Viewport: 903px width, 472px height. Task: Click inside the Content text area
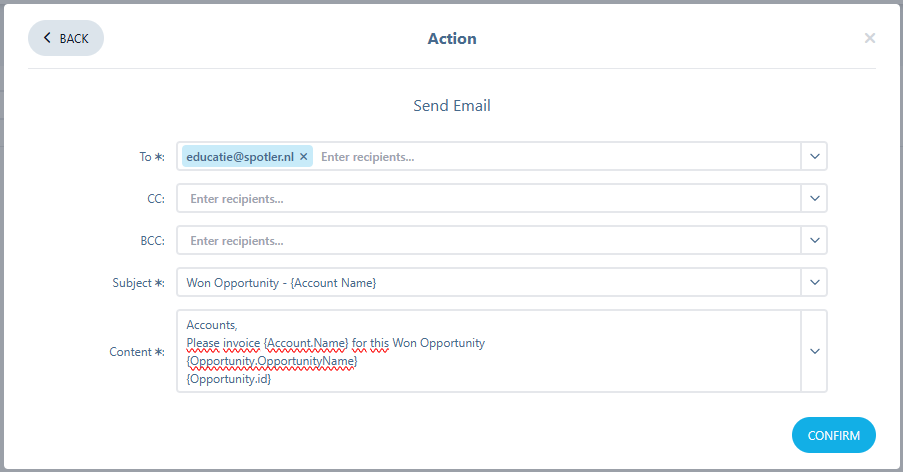pos(488,351)
